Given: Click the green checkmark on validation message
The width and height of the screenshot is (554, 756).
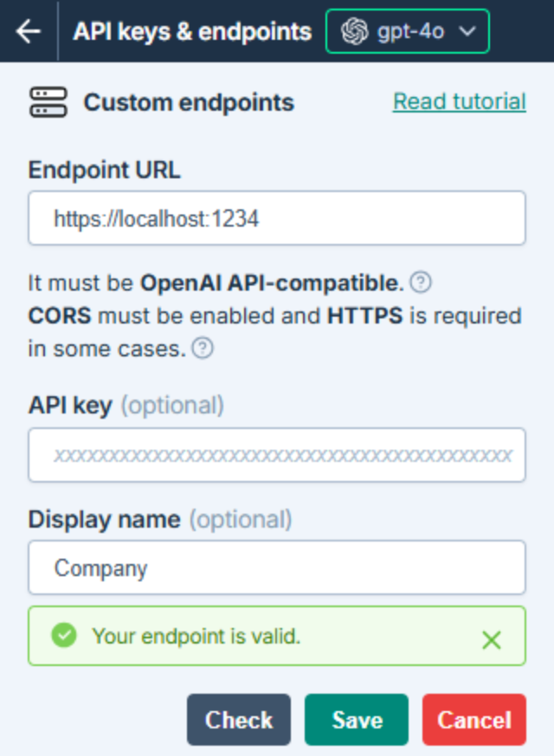Looking at the screenshot, I should (63, 636).
